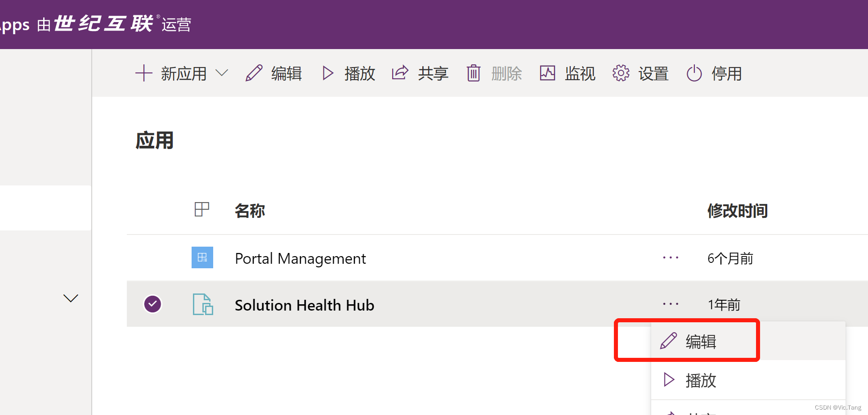Click the play triangle icon in the toolbar
The image size is (868, 415).
(328, 73)
